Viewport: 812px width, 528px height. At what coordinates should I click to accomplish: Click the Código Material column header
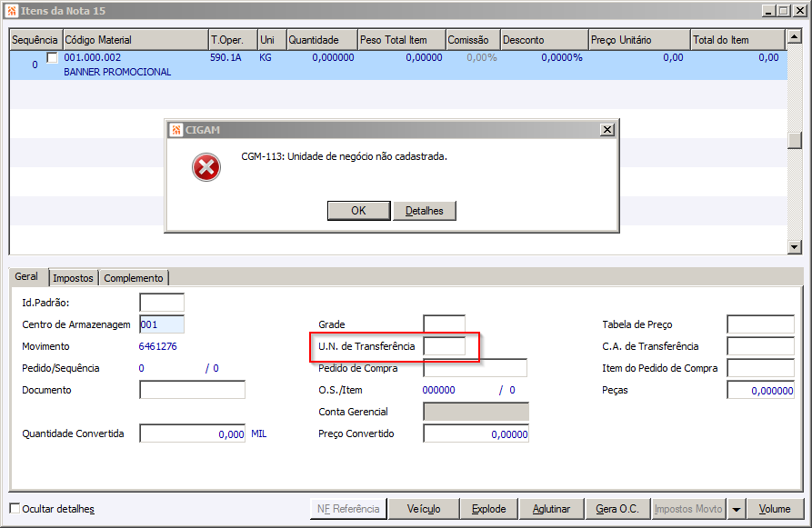[x=135, y=40]
